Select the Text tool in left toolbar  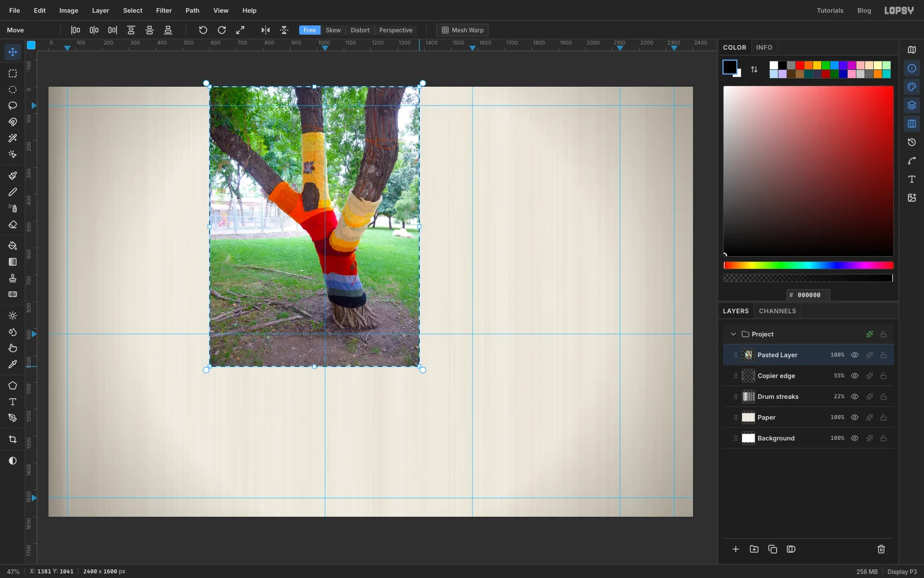(13, 402)
